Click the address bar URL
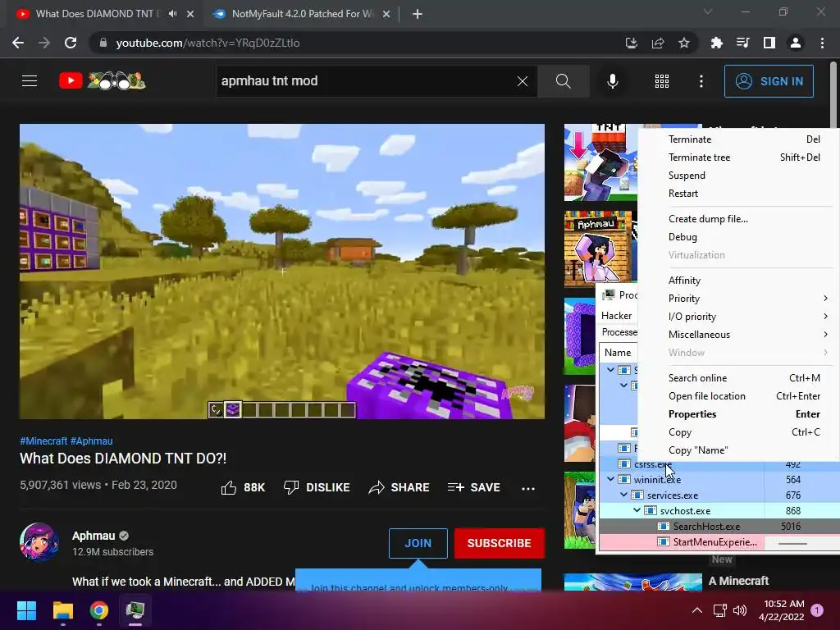The width and height of the screenshot is (840, 630). pyautogui.click(x=208, y=43)
